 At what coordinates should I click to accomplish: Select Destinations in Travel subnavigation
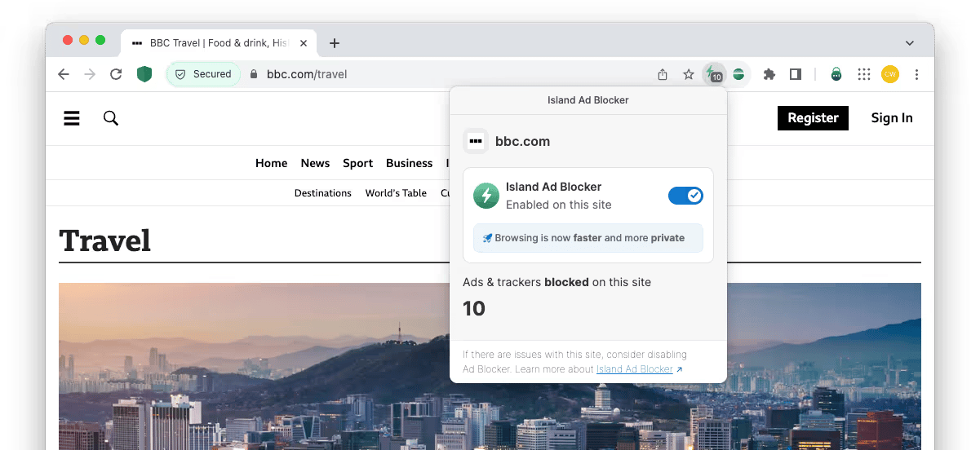pos(323,193)
